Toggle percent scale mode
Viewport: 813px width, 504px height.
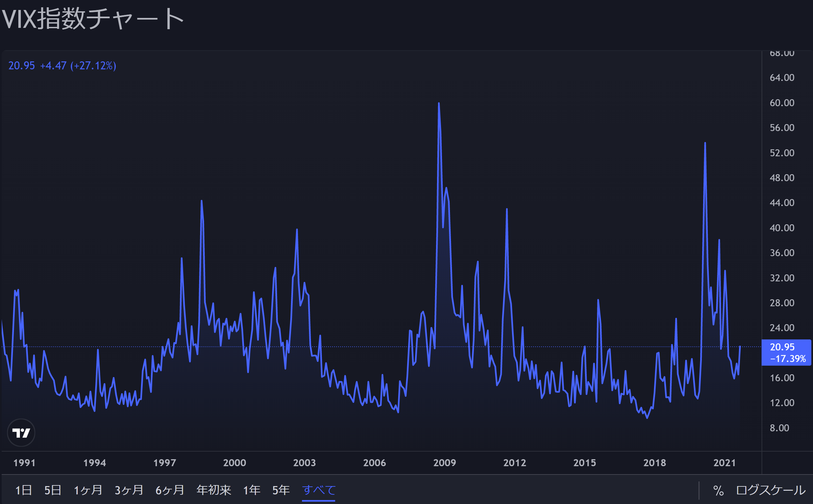(x=718, y=490)
